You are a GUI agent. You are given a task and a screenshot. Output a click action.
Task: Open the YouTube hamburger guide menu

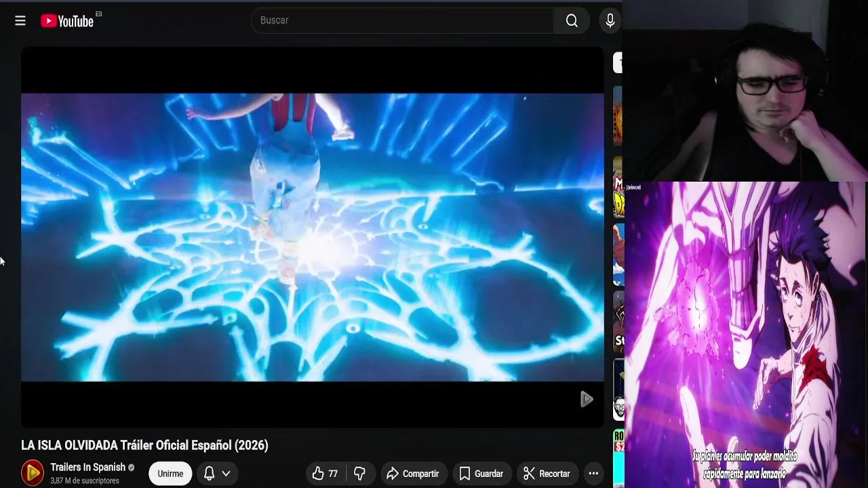click(x=20, y=21)
